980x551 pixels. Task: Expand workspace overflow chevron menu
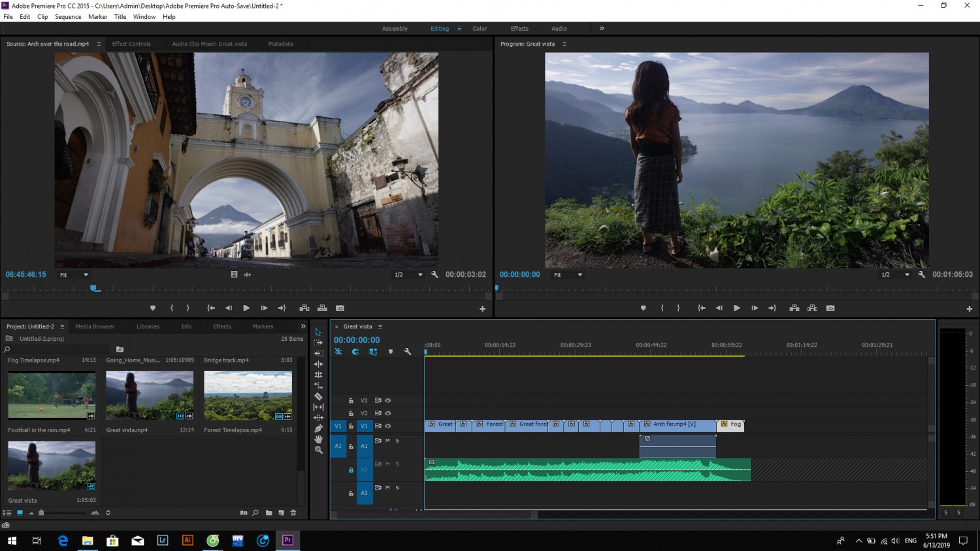tap(602, 28)
